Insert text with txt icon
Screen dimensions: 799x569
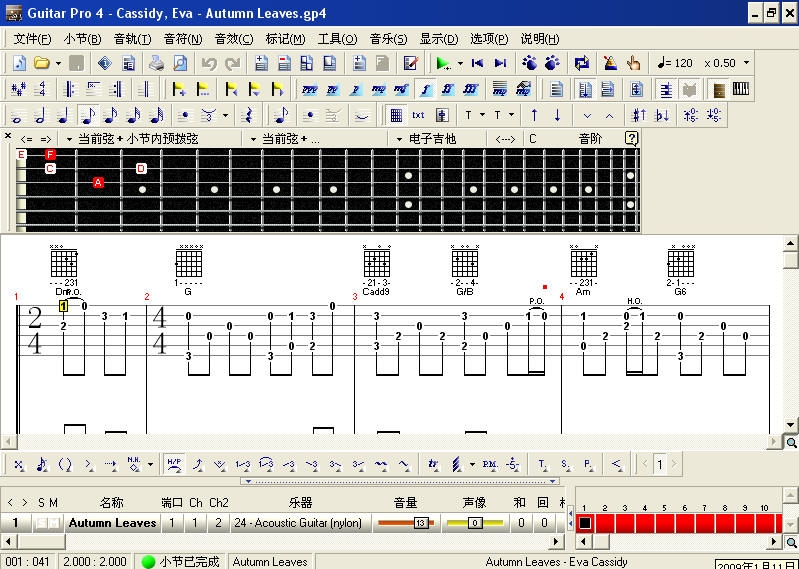(418, 116)
